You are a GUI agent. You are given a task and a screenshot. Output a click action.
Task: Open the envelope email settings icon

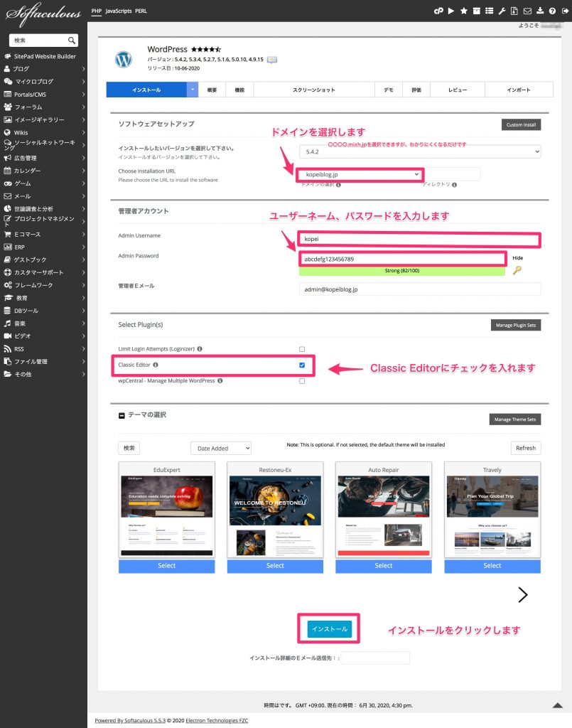[x=527, y=11]
